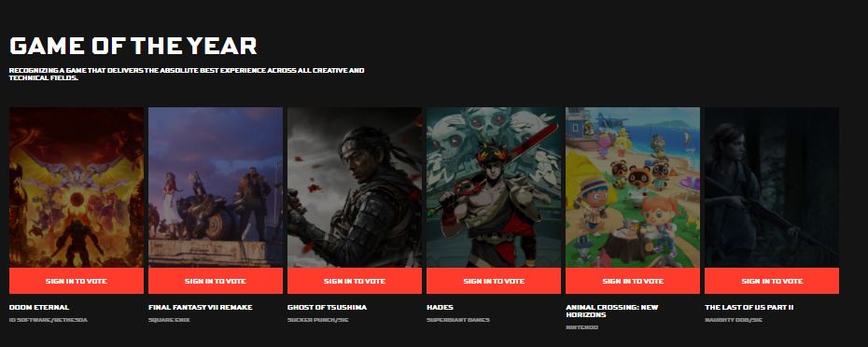Viewport: 868px width, 347px height.
Task: Click the Ghost of Tsushima samurai image
Action: [x=355, y=187]
